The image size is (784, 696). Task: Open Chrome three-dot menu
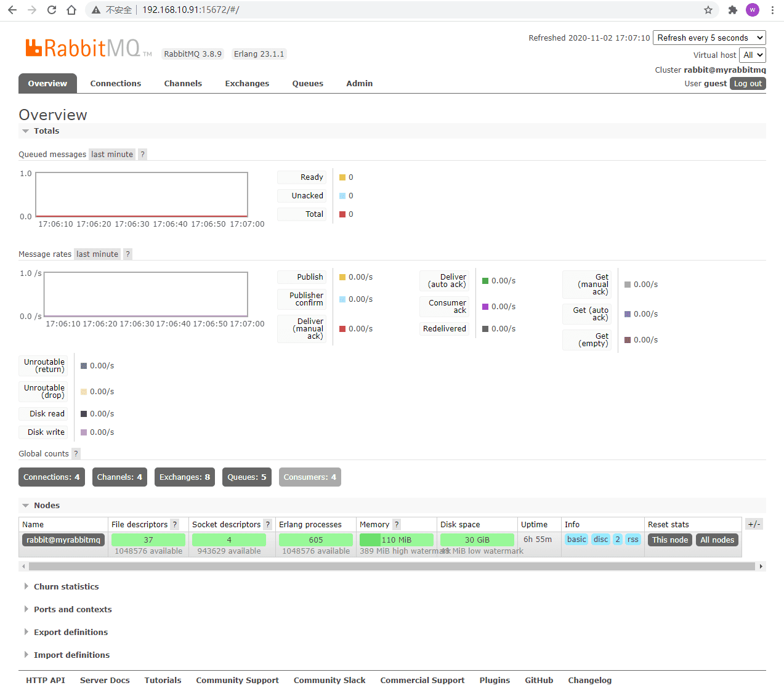point(772,10)
